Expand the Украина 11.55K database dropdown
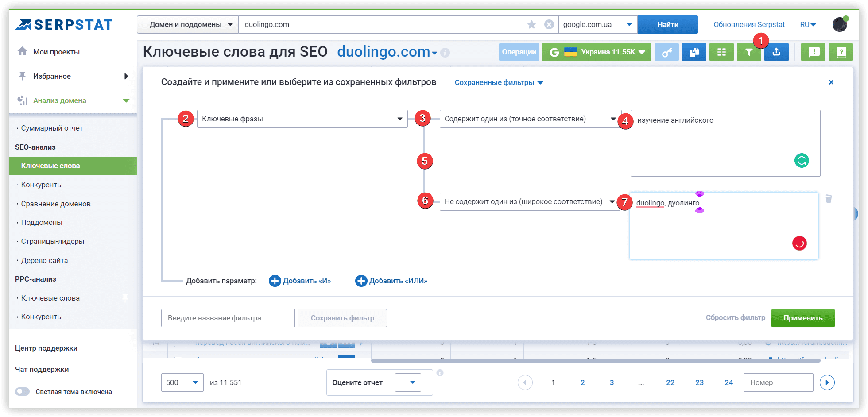The image size is (868, 417). (597, 52)
